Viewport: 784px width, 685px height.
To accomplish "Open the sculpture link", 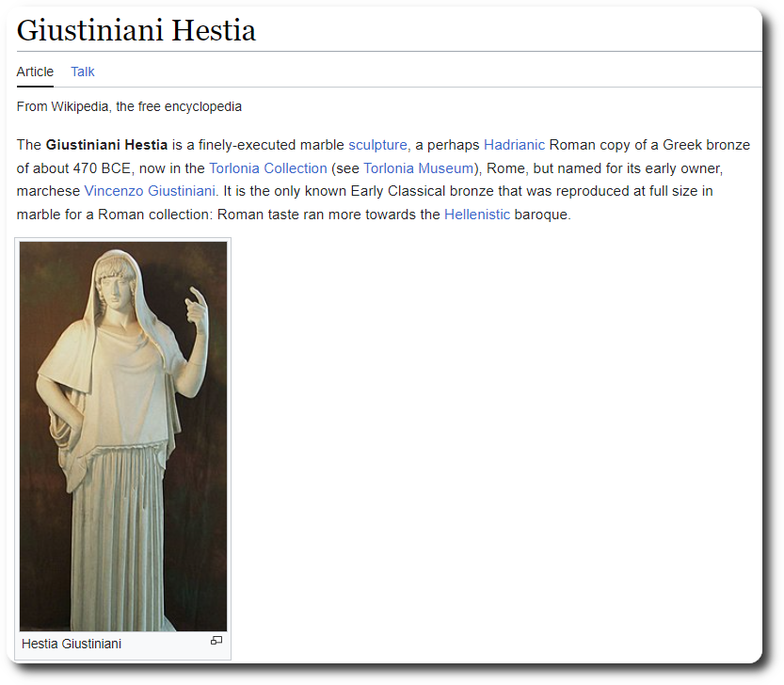I will (x=377, y=145).
